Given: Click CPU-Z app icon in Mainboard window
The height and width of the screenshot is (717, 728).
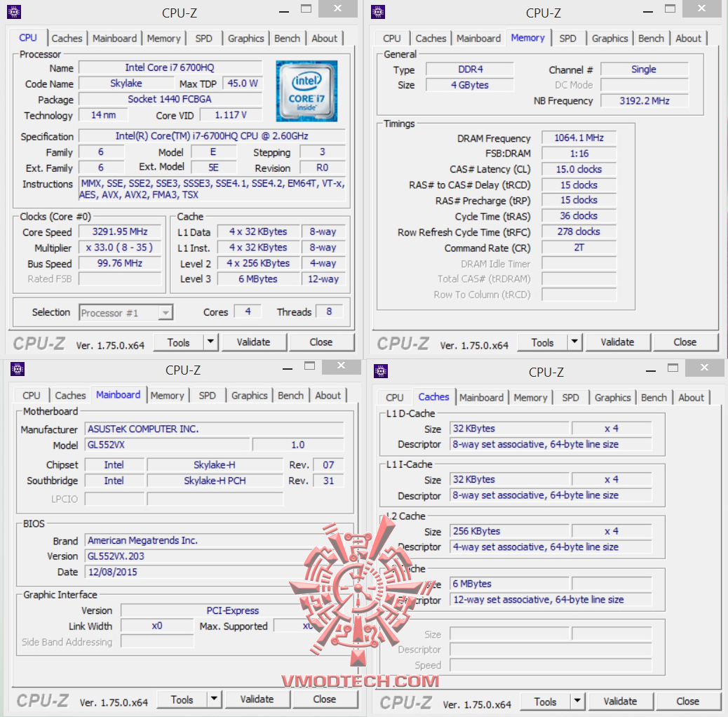Looking at the screenshot, I should [17, 369].
